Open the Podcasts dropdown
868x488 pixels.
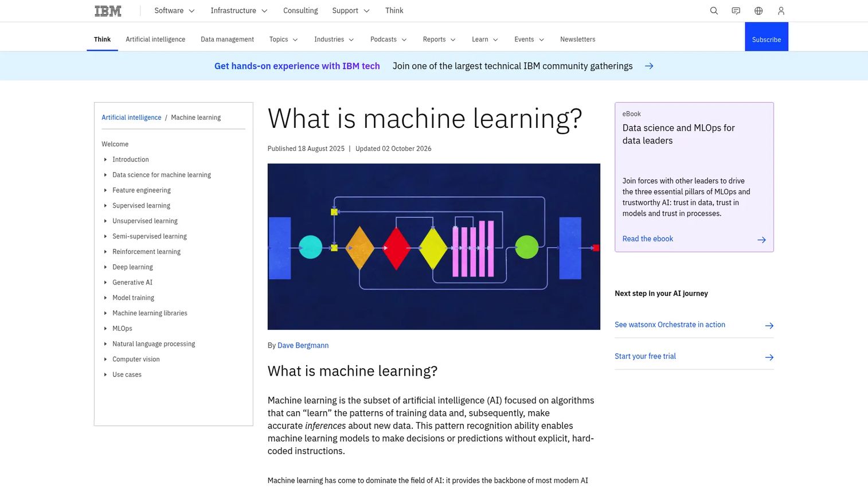coord(389,39)
